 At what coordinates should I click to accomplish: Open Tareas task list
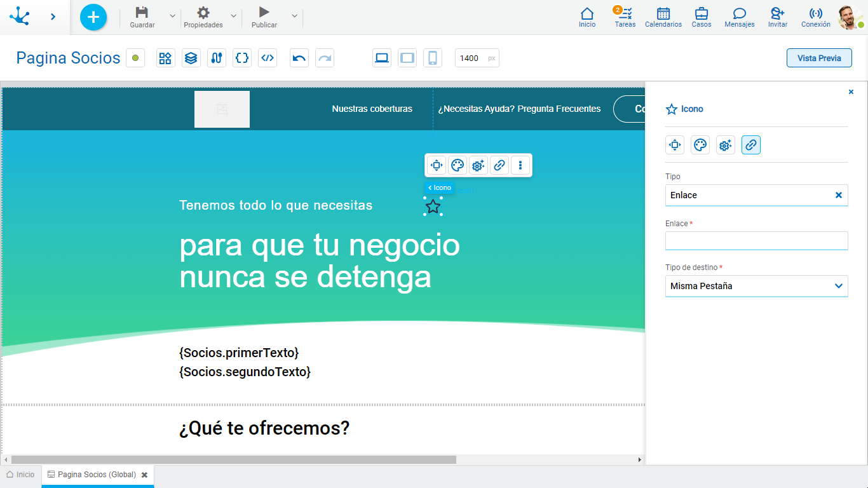[625, 17]
